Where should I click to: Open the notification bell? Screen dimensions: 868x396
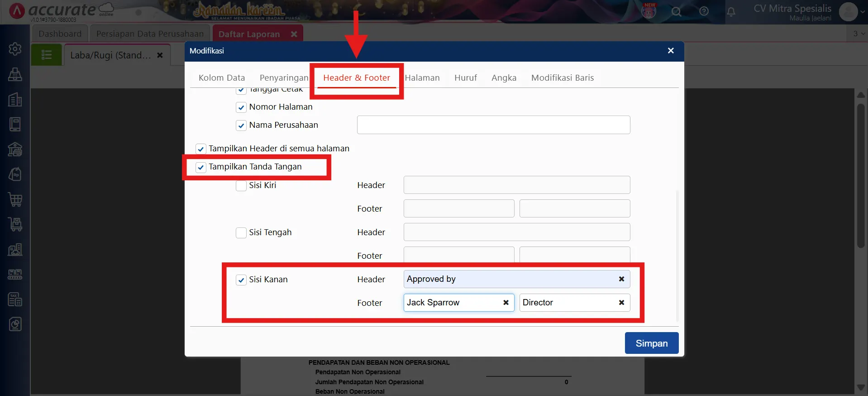pos(731,12)
